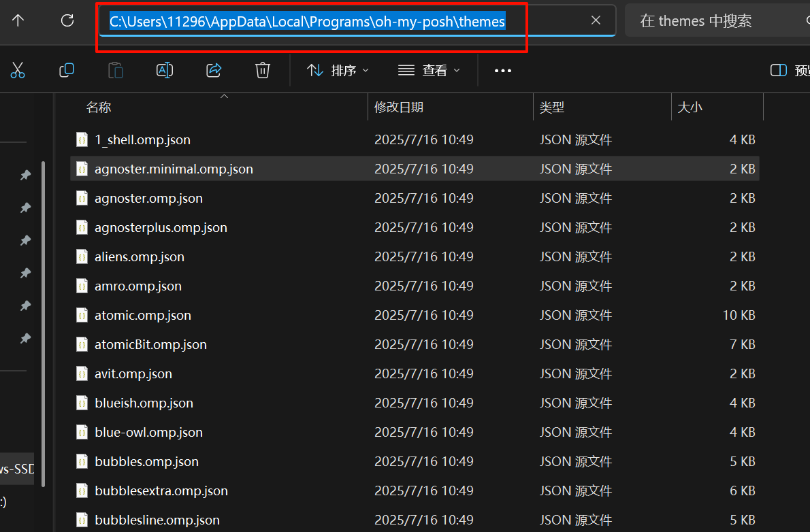Click the 7 KB size of atomicBit.omp.json
This screenshot has height=532, width=810.
743,344
